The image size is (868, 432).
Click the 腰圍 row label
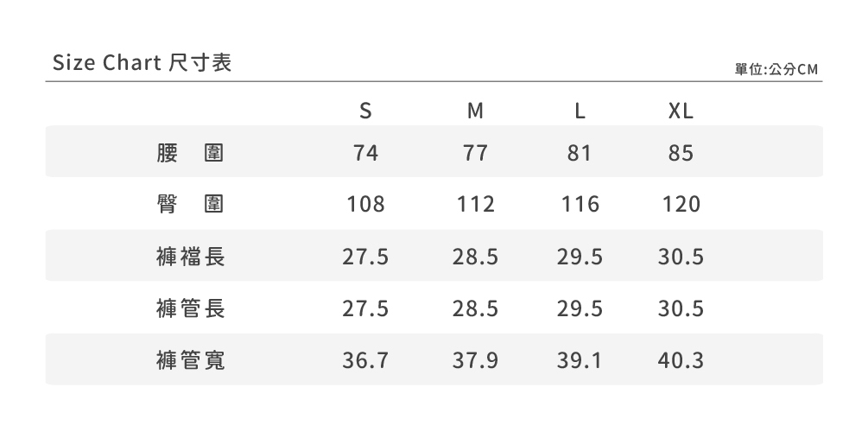click(191, 153)
